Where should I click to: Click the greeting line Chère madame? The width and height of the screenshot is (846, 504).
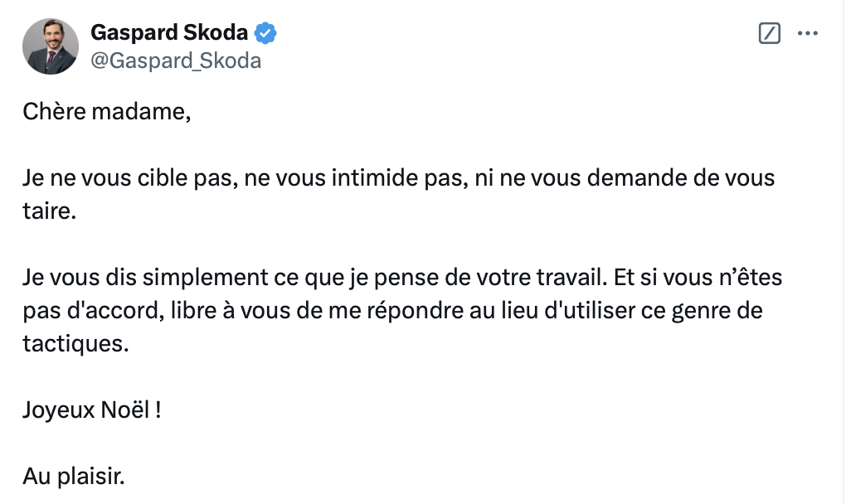click(x=107, y=112)
